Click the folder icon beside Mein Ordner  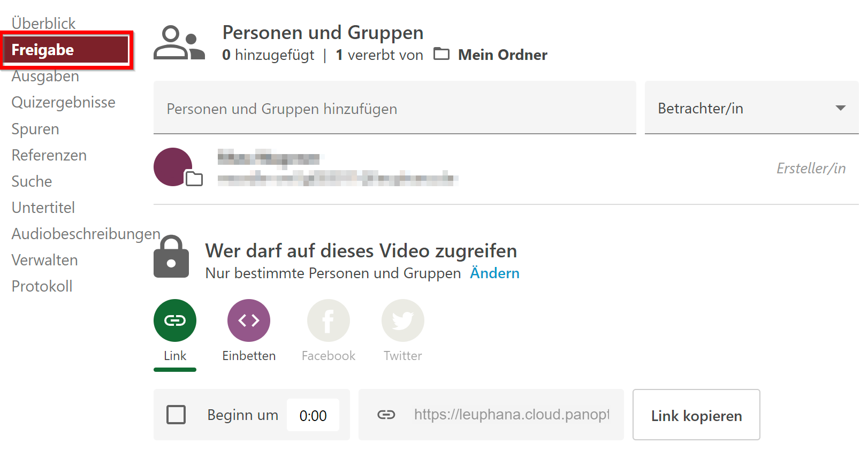click(441, 54)
